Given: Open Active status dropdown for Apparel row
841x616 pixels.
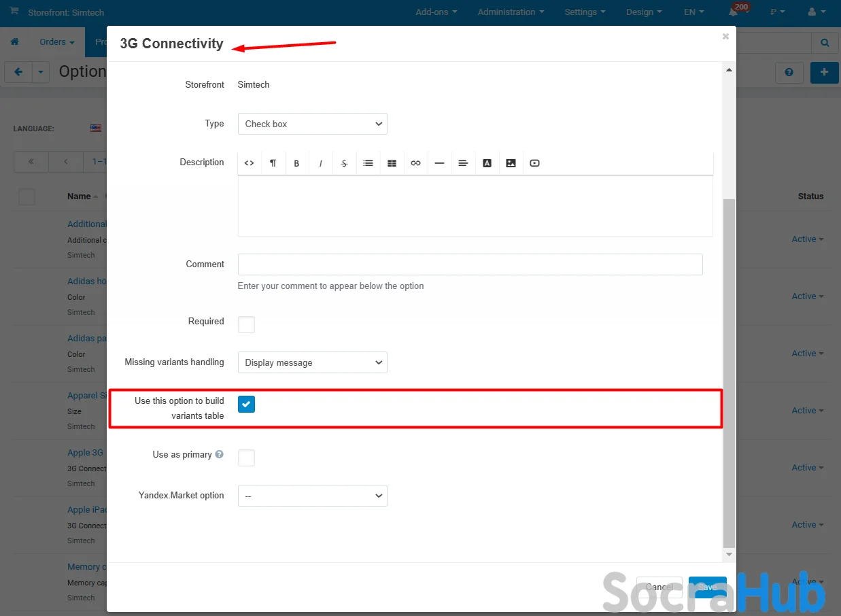Looking at the screenshot, I should click(x=808, y=411).
